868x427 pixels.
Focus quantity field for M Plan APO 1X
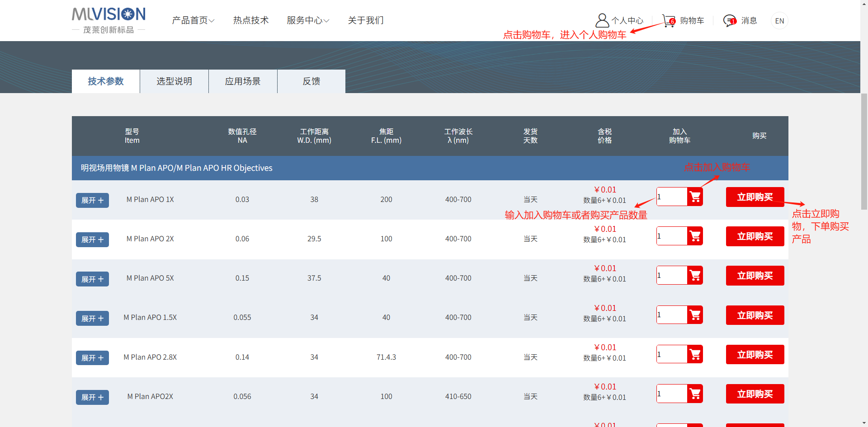[x=672, y=197]
